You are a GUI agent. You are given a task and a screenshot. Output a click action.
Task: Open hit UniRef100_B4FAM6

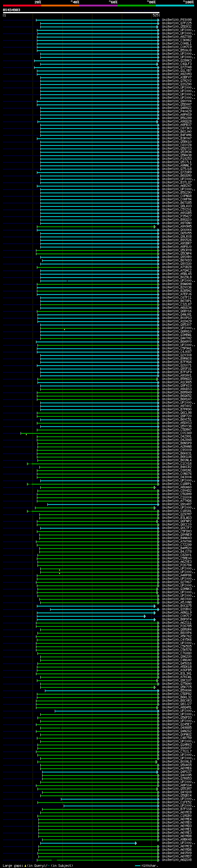click(176, 135)
